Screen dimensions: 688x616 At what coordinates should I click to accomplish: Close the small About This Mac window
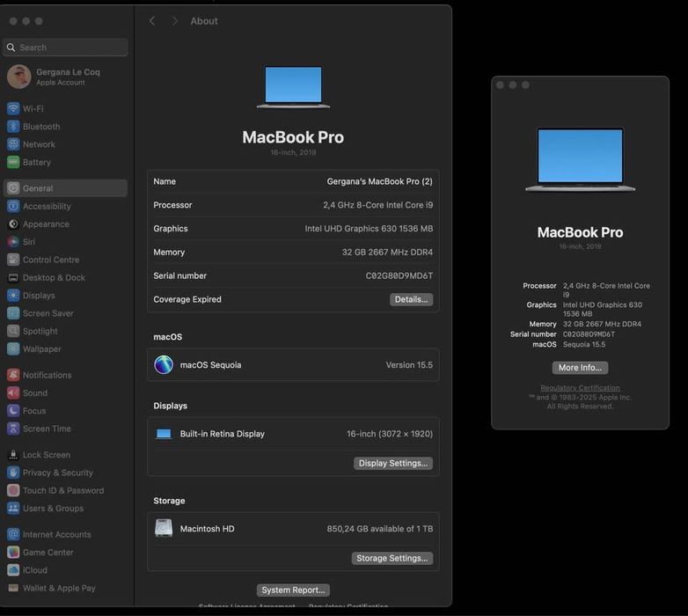[500, 85]
